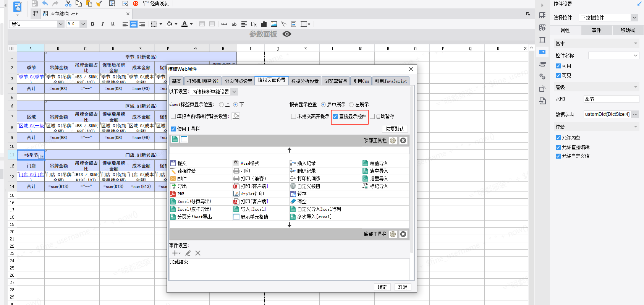Open the font name 黑体 dropdown
The image size is (644, 305).
pyautogui.click(x=36, y=24)
